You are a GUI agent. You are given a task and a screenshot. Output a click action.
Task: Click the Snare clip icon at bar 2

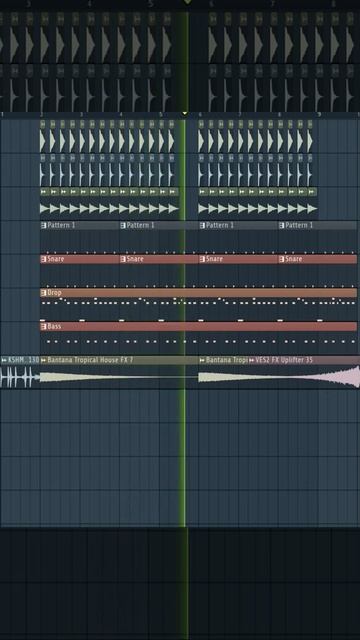[x=43, y=259]
